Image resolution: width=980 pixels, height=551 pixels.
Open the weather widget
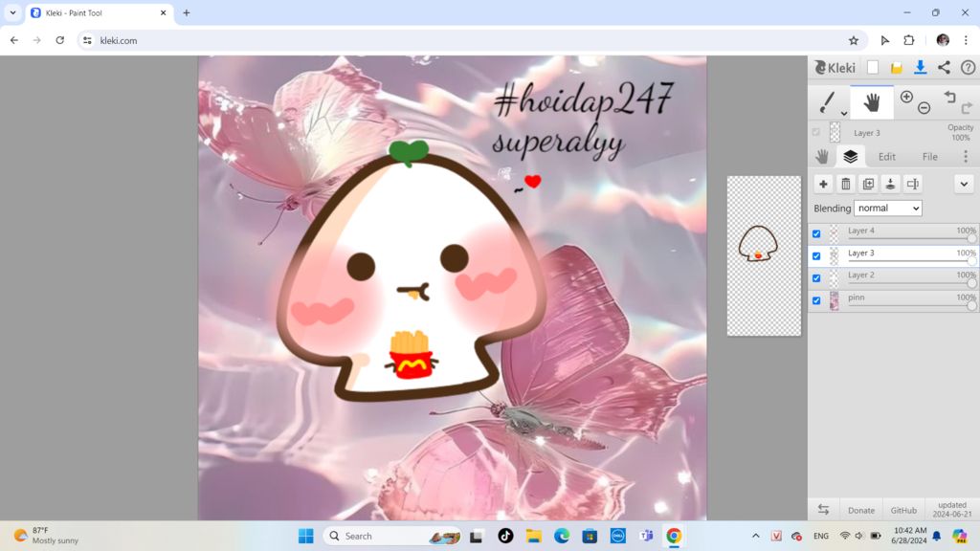click(47, 536)
